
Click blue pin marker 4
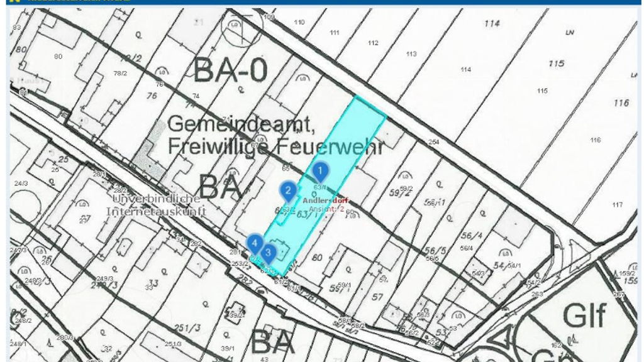255,243
